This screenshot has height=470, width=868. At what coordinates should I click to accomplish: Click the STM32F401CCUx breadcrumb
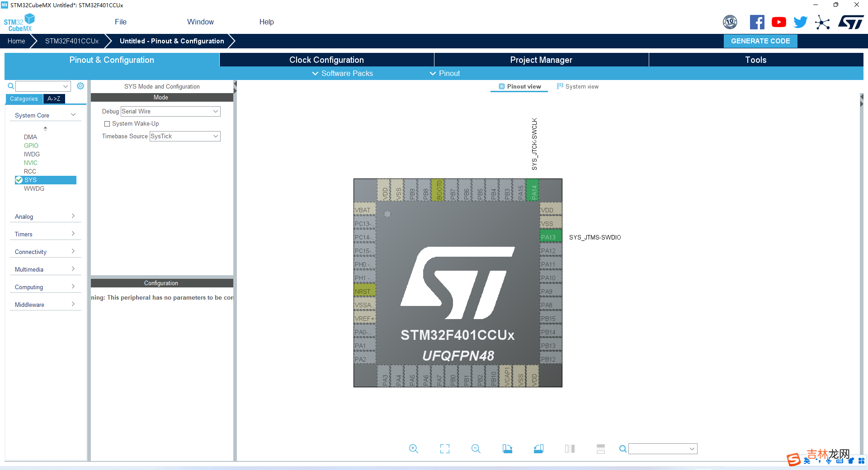(x=72, y=41)
